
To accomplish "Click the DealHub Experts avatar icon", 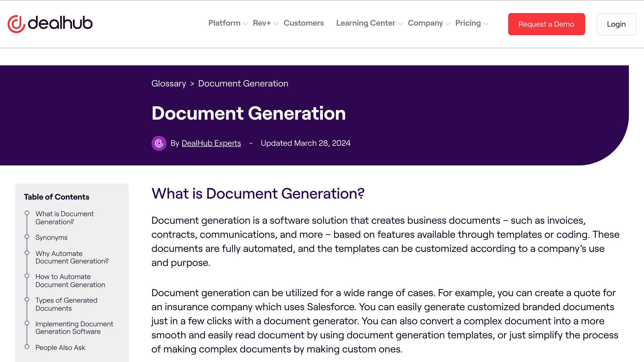I will pyautogui.click(x=159, y=143).
